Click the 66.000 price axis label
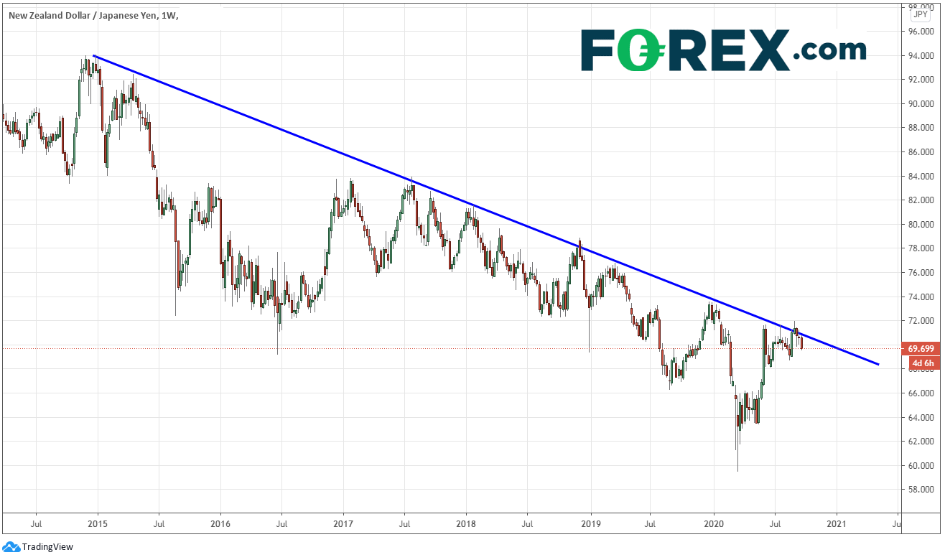Image resolution: width=945 pixels, height=560 pixels. (921, 393)
